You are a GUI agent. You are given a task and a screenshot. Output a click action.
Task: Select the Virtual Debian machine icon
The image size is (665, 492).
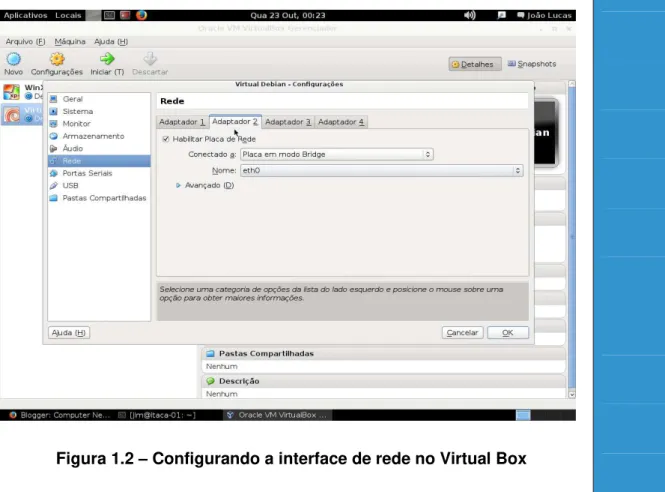click(x=11, y=115)
